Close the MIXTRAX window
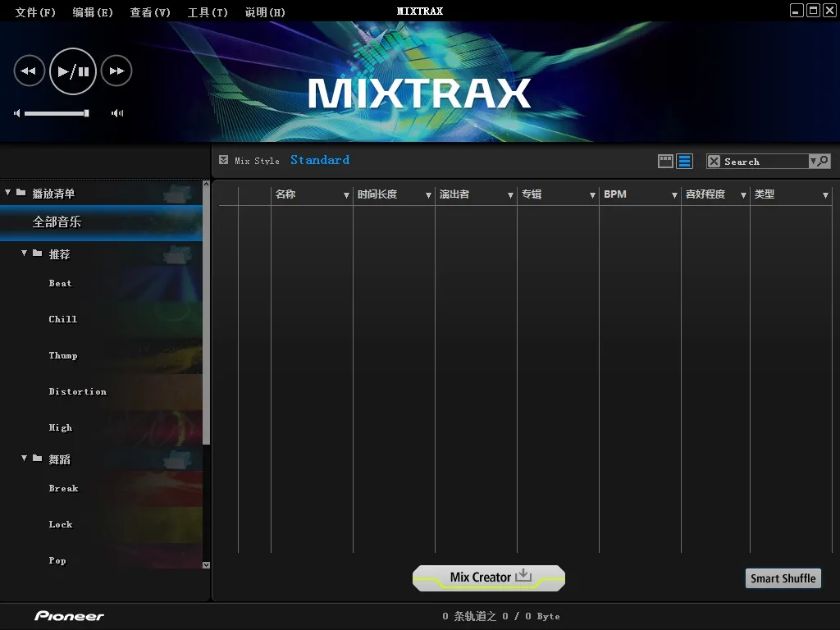This screenshot has height=630, width=840. [829, 10]
